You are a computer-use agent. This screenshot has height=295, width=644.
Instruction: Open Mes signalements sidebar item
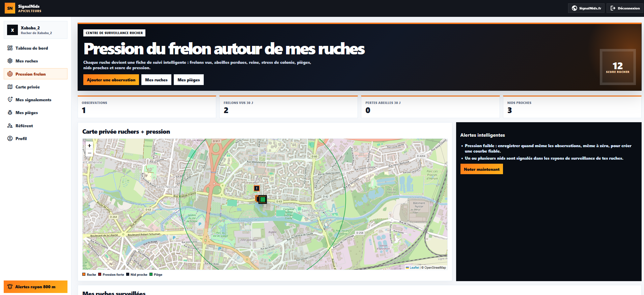tap(35, 100)
